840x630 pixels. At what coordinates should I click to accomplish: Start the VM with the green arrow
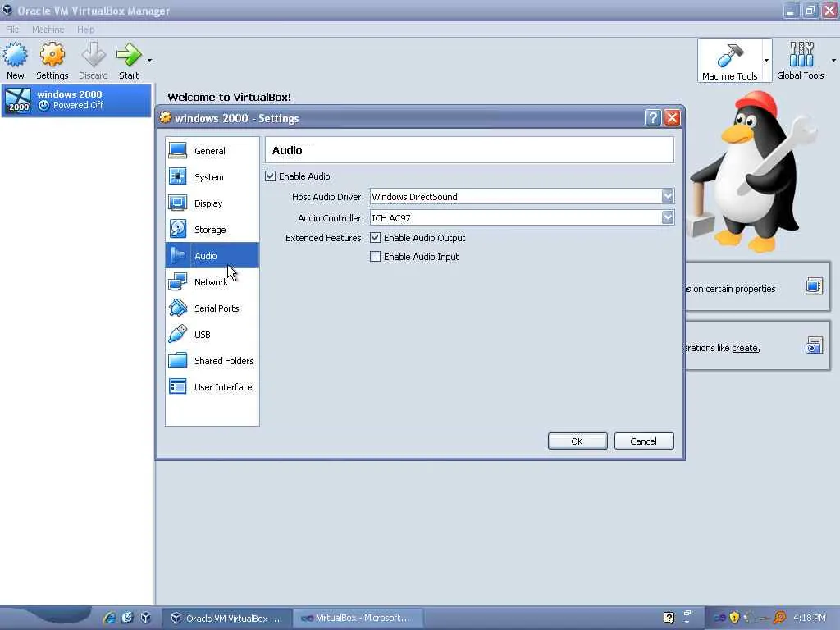[x=129, y=55]
